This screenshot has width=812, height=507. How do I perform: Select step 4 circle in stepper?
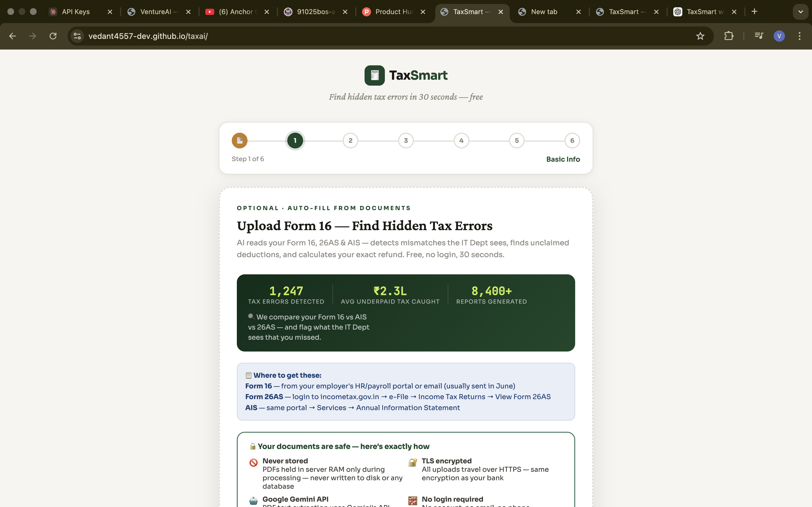pyautogui.click(x=461, y=141)
